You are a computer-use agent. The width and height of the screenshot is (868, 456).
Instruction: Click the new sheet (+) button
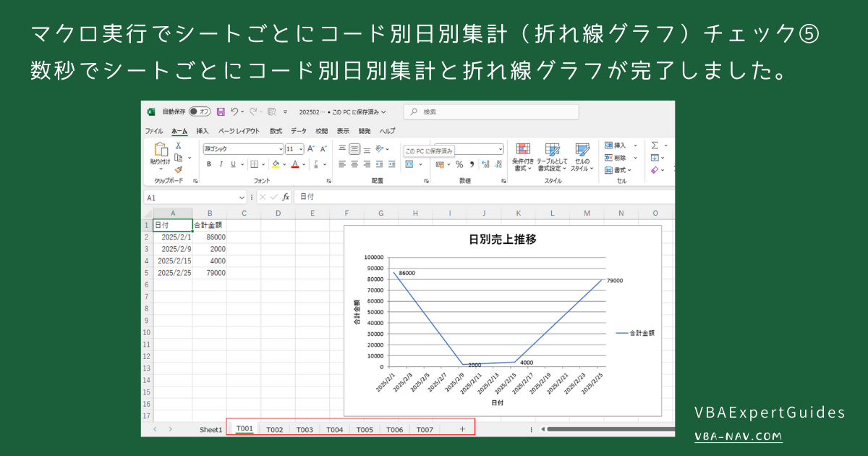(x=461, y=428)
